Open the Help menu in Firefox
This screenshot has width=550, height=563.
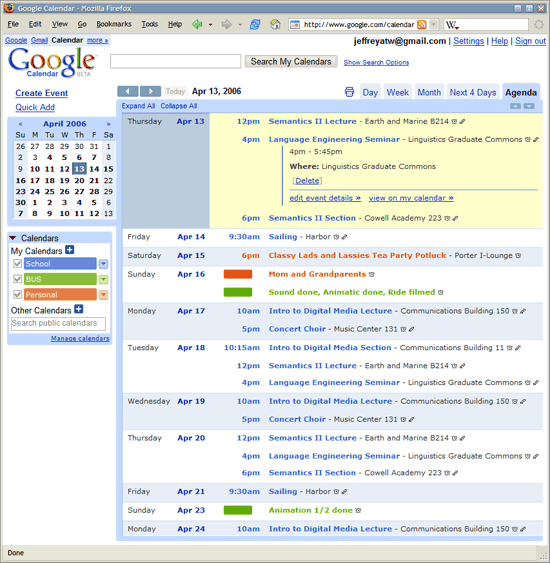175,24
